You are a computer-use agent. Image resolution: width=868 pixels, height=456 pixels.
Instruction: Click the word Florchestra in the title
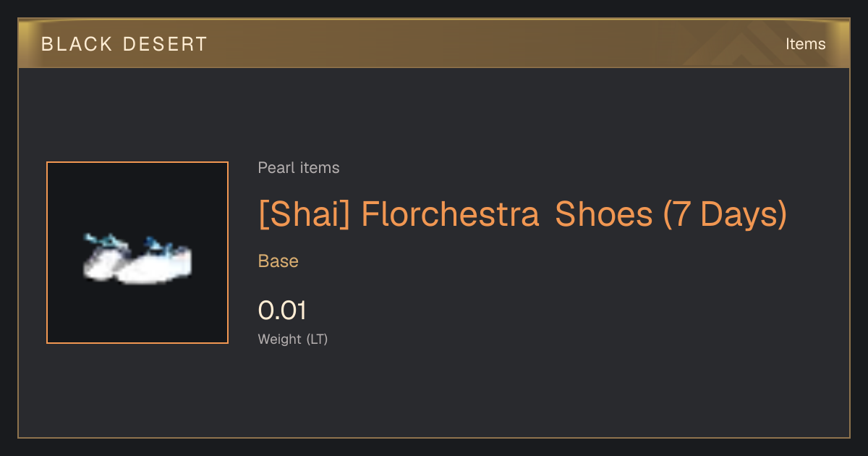tap(450, 214)
